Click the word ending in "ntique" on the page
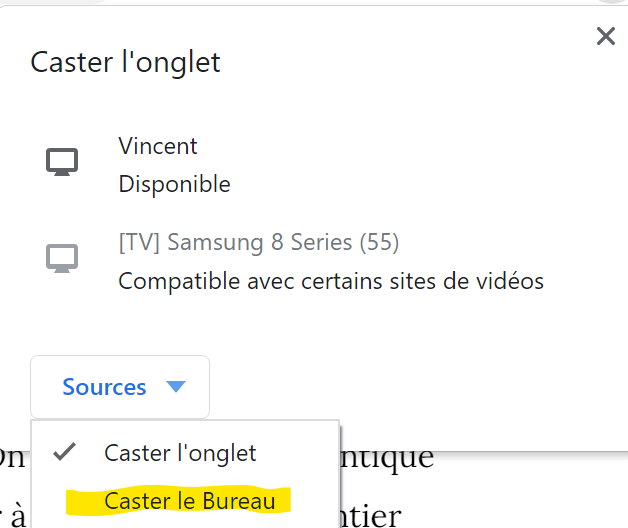The image size is (628, 528). point(386,457)
